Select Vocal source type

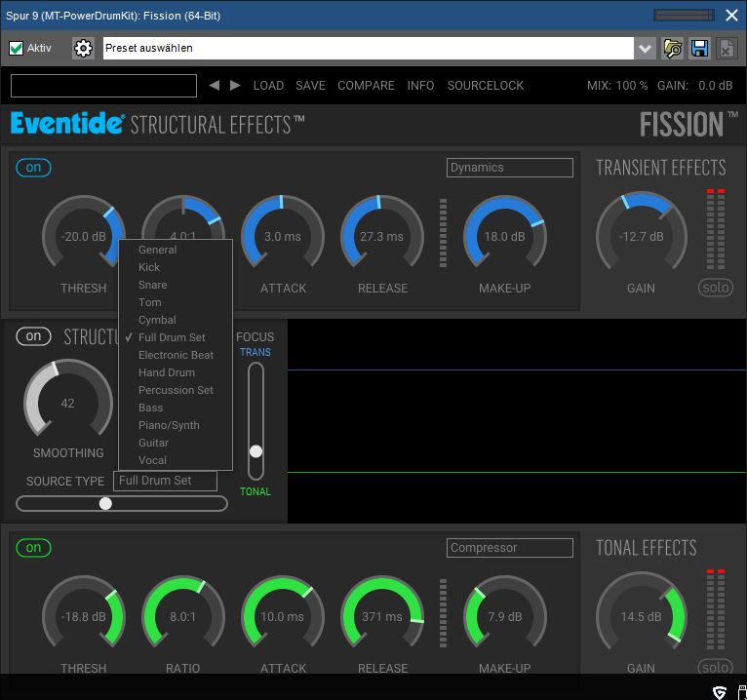coord(176,460)
